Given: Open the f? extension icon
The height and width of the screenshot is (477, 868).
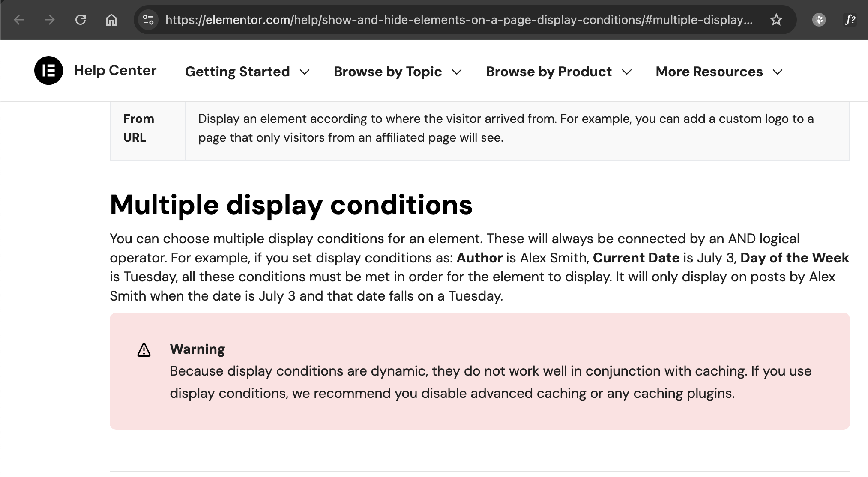Looking at the screenshot, I should click(850, 20).
